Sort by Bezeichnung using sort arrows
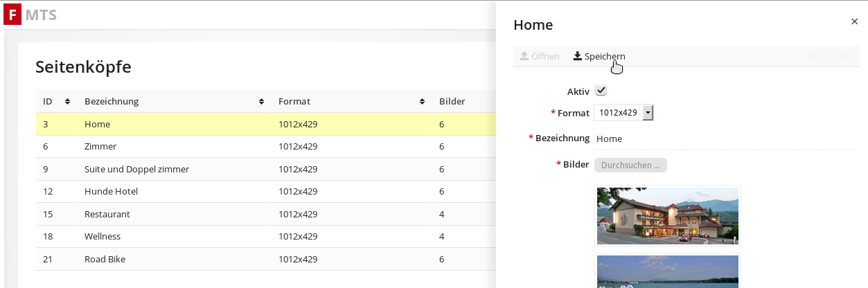 point(261,102)
